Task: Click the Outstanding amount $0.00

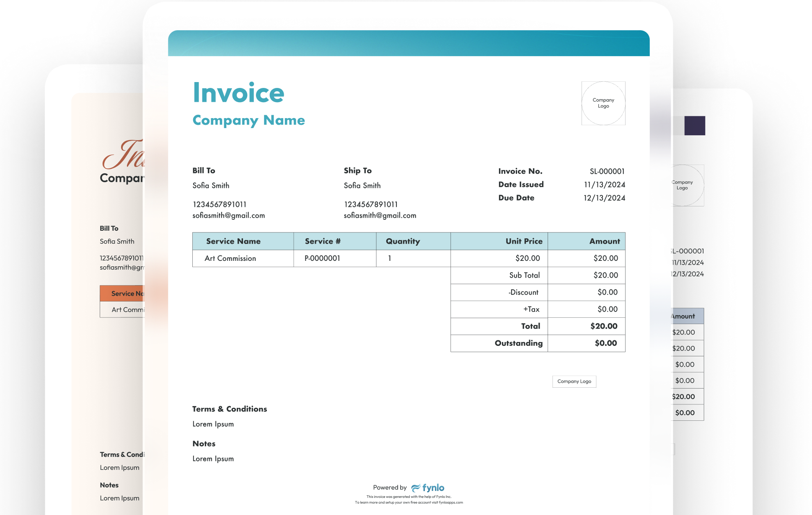Action: [x=606, y=343]
